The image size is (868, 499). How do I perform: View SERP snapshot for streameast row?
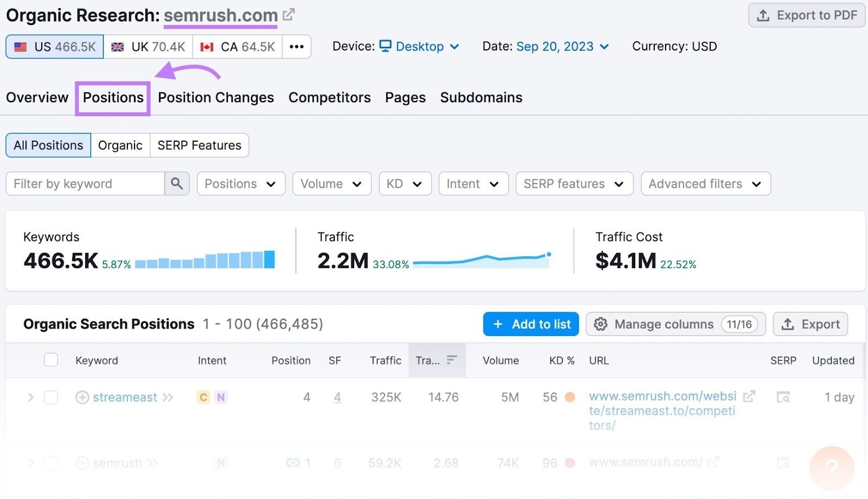(x=783, y=397)
